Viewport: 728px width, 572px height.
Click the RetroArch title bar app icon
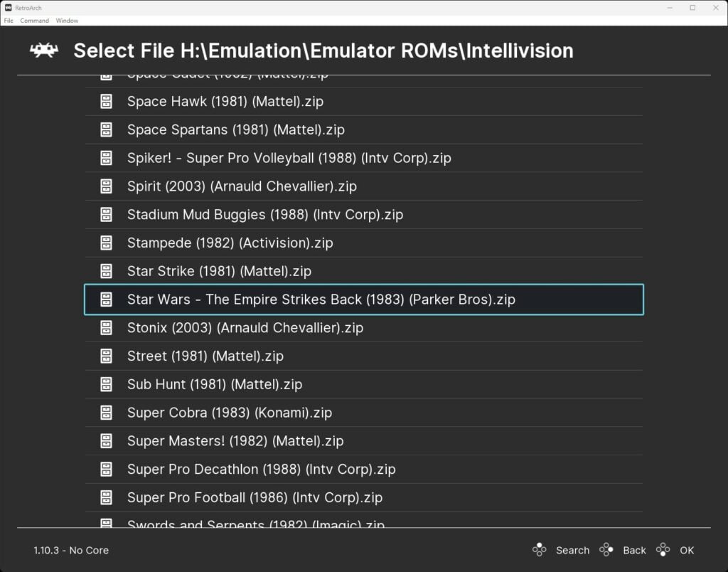click(8, 7)
